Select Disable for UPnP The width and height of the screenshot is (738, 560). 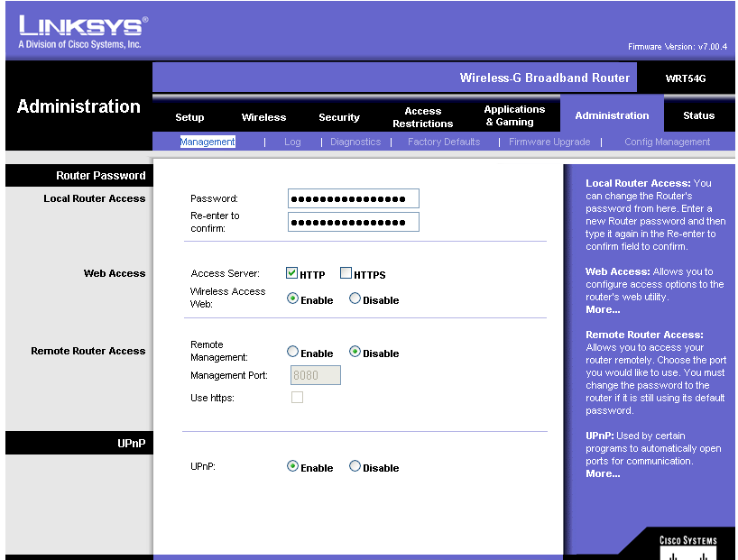[355, 466]
